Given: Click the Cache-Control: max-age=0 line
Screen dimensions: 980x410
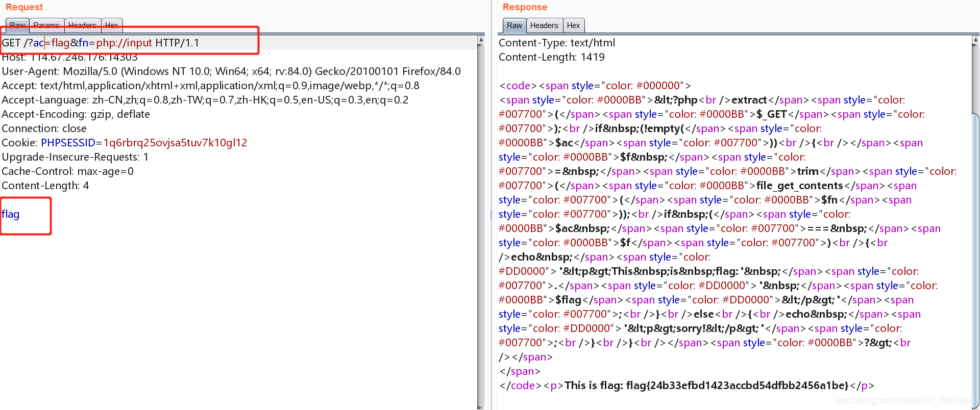Looking at the screenshot, I should point(67,171).
